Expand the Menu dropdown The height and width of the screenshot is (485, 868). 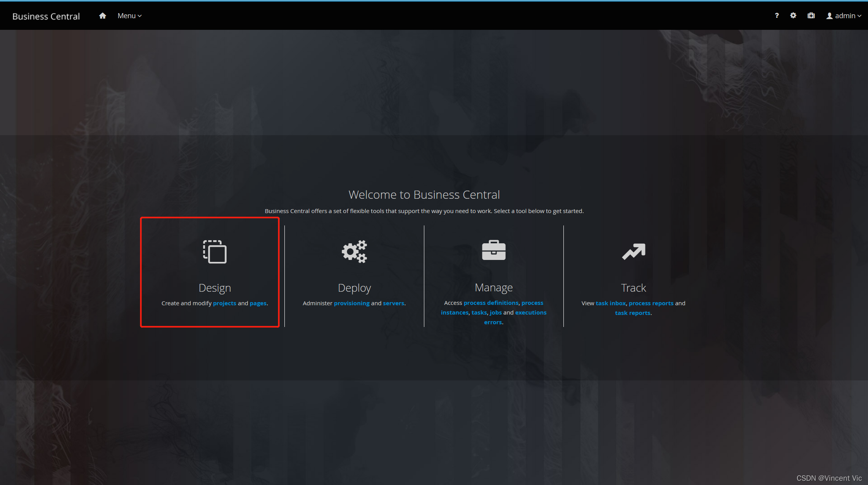click(129, 16)
